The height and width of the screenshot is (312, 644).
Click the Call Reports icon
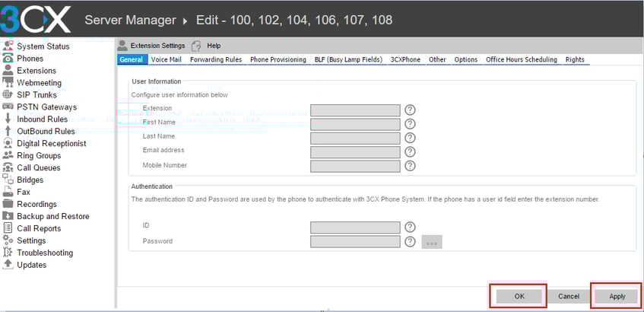[8, 228]
